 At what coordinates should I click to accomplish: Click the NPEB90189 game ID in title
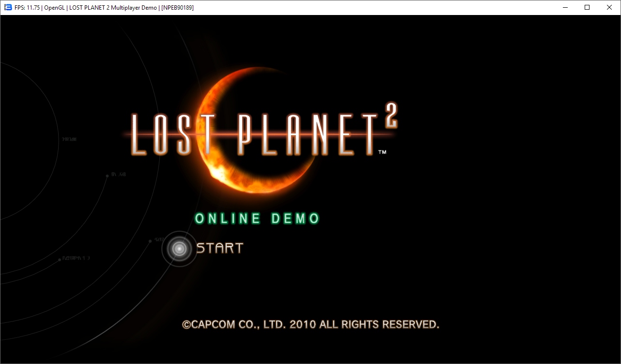pyautogui.click(x=178, y=8)
